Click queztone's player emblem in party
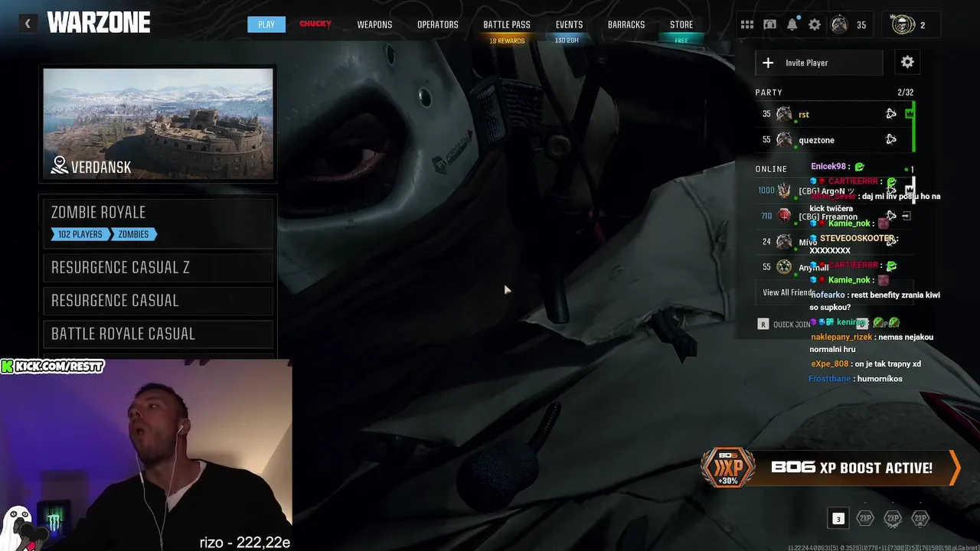 [x=784, y=139]
